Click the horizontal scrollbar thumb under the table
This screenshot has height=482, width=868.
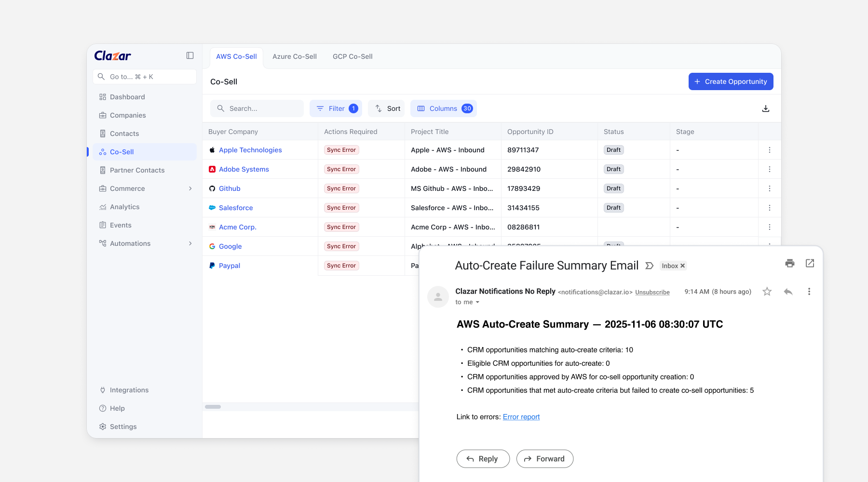point(213,407)
